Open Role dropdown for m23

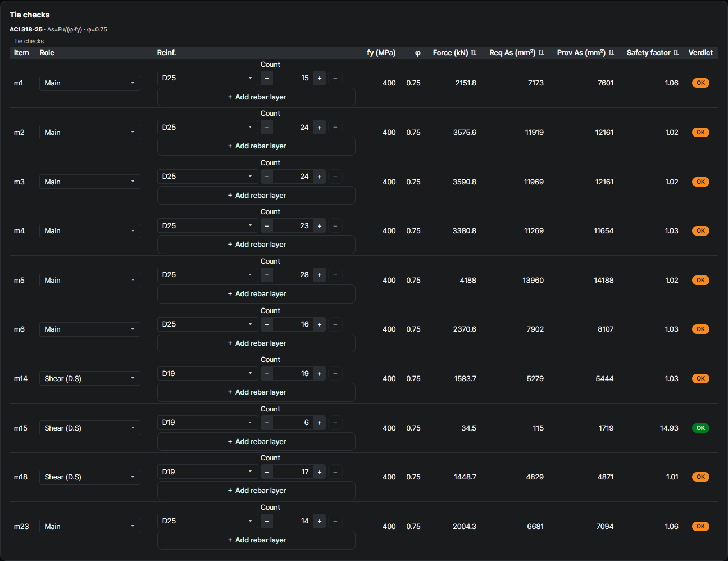90,527
